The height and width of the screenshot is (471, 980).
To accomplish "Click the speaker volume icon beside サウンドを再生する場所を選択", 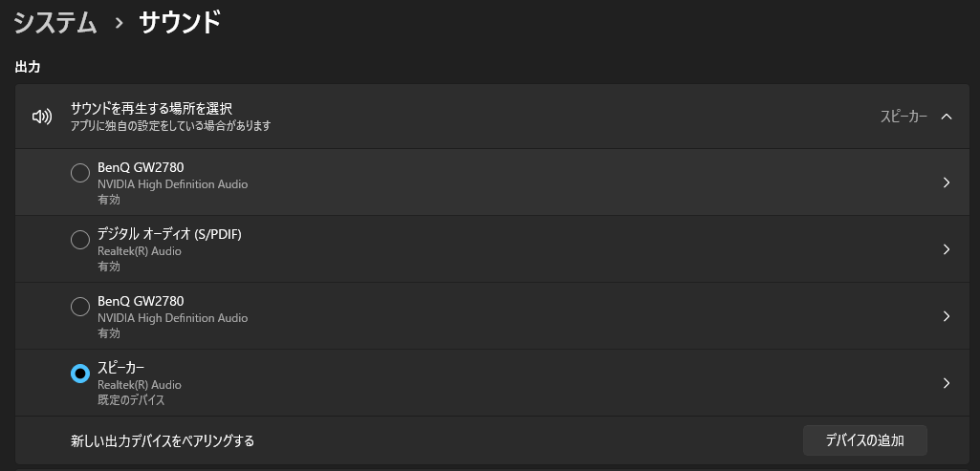I will tap(42, 117).
